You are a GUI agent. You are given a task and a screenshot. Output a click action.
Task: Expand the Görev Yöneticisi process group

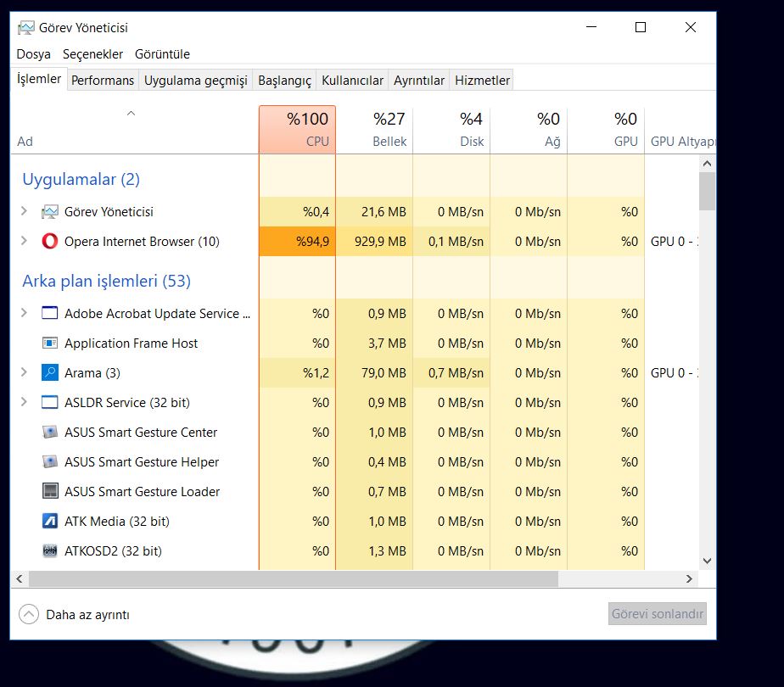pyautogui.click(x=24, y=211)
